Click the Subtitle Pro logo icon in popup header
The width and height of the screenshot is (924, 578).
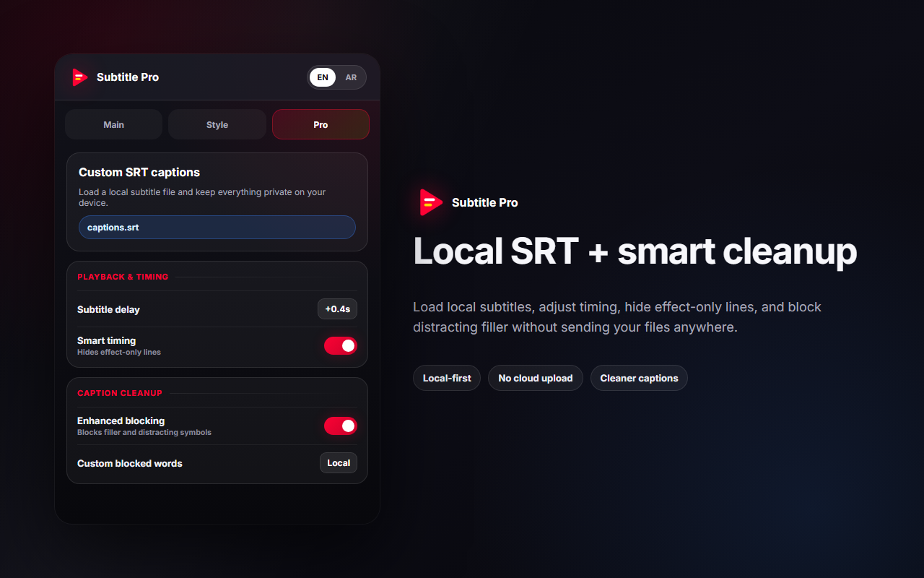coord(79,77)
